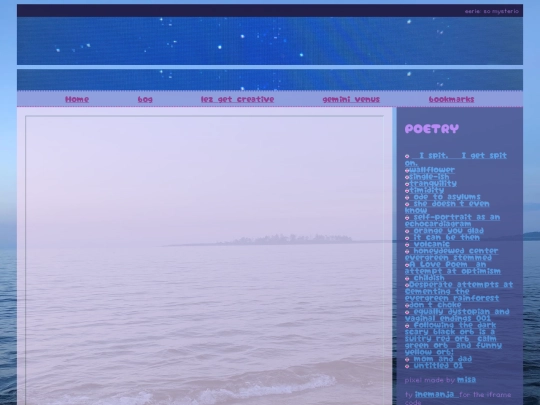The height and width of the screenshot is (405, 540).
Task: Click the pink bullet icon beside "childish"
Action: (407, 278)
